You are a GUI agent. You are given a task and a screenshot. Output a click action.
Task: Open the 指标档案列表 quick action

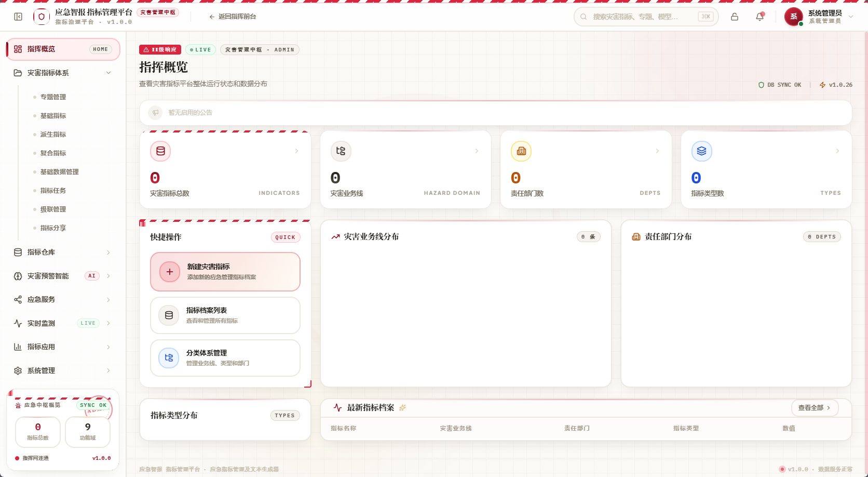click(x=225, y=315)
